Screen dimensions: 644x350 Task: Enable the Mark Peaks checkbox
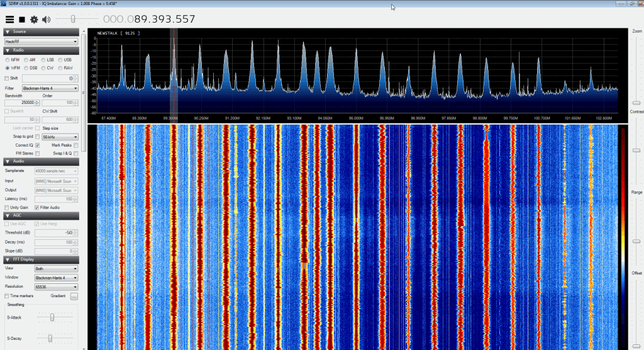tap(76, 145)
